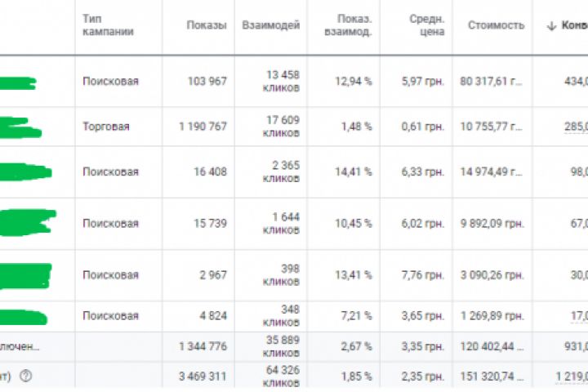Click the 3 469 311 total impressions cell
Image resolution: width=588 pixels, height=392 pixels.
[203, 376]
